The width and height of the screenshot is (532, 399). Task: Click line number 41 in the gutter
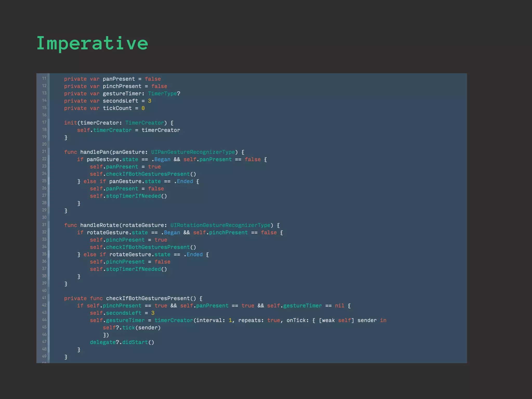(44, 298)
